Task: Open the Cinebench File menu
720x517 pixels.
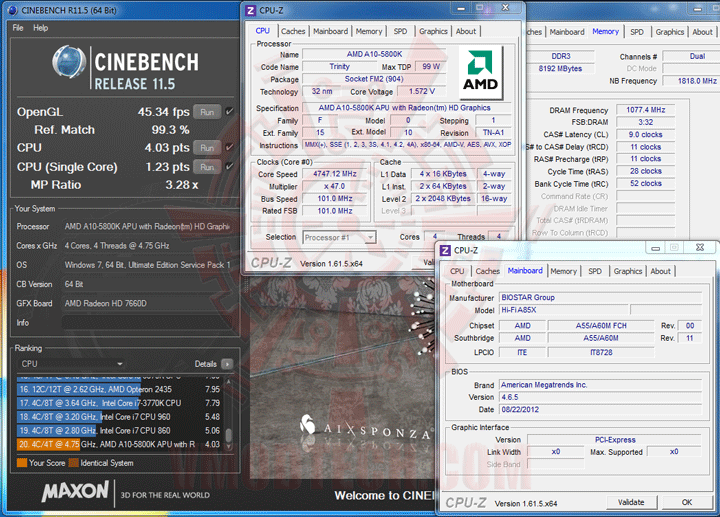Action: click(18, 28)
